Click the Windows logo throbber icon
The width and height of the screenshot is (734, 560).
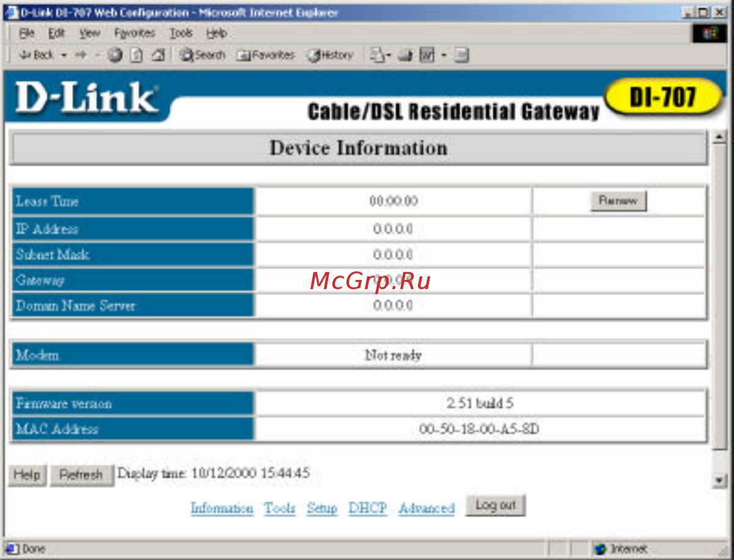710,34
